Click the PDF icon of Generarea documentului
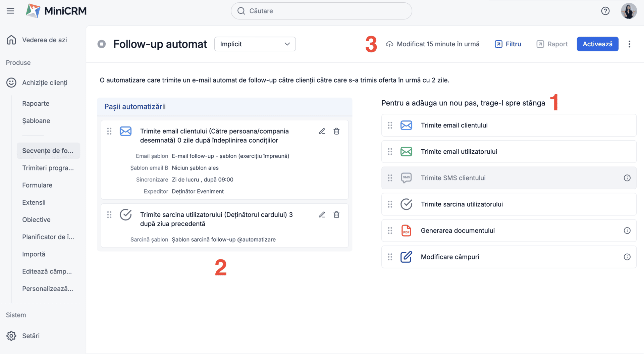The height and width of the screenshot is (354, 644). [x=406, y=231]
